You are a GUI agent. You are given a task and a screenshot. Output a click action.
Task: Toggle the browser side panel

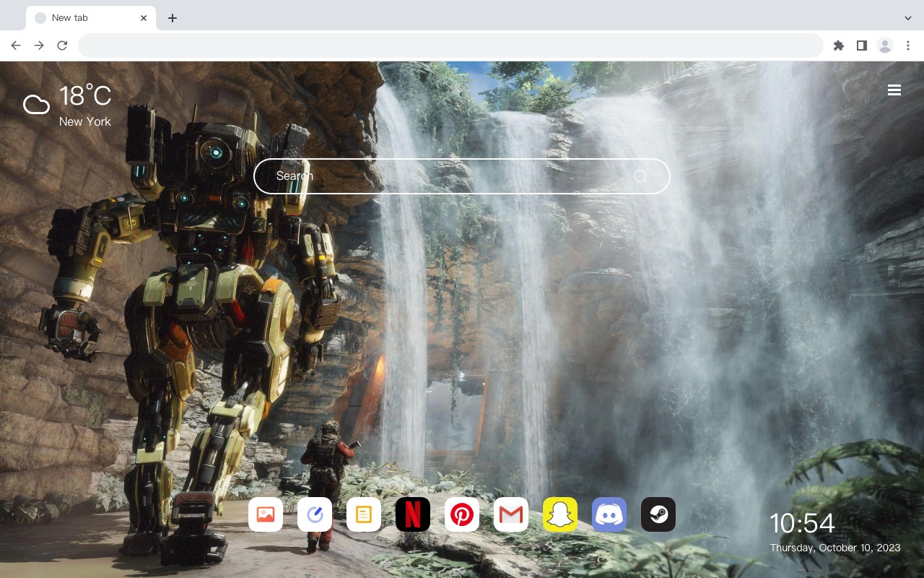tap(861, 46)
